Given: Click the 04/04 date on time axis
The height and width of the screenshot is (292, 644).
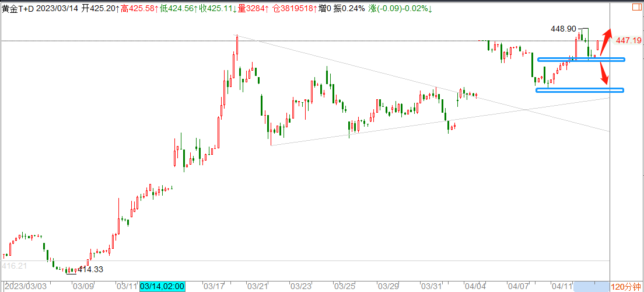Looking at the screenshot, I should click(475, 286).
